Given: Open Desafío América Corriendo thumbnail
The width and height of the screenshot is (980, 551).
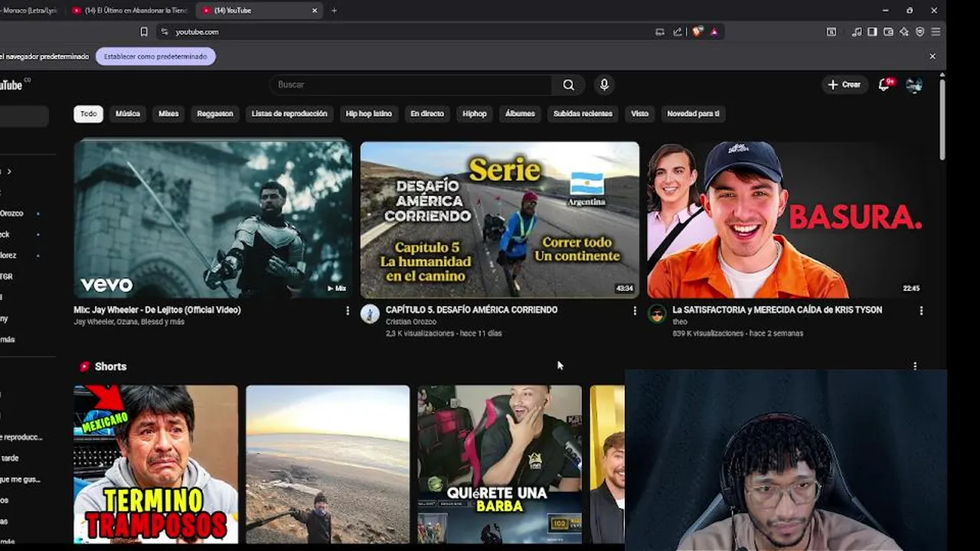Looking at the screenshot, I should [x=500, y=220].
